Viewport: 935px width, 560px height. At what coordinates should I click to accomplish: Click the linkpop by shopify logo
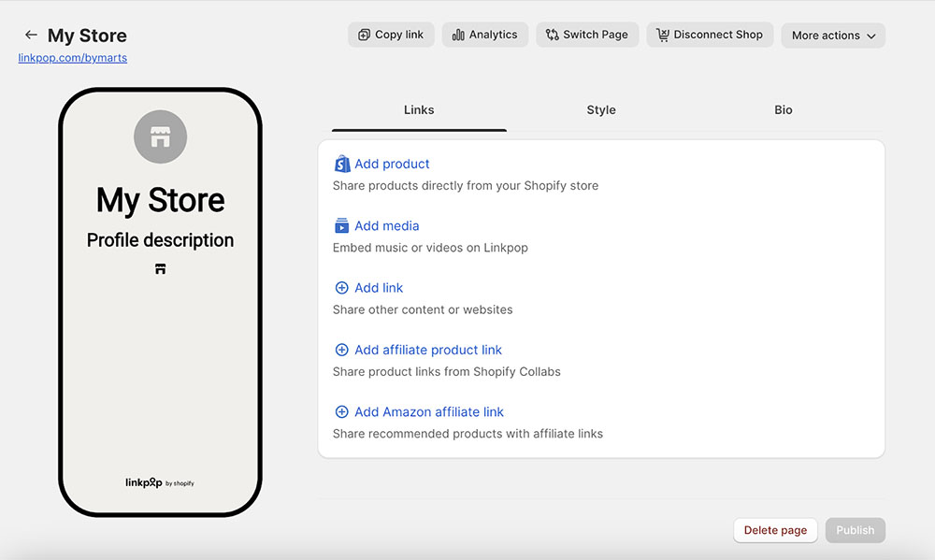pos(159,482)
